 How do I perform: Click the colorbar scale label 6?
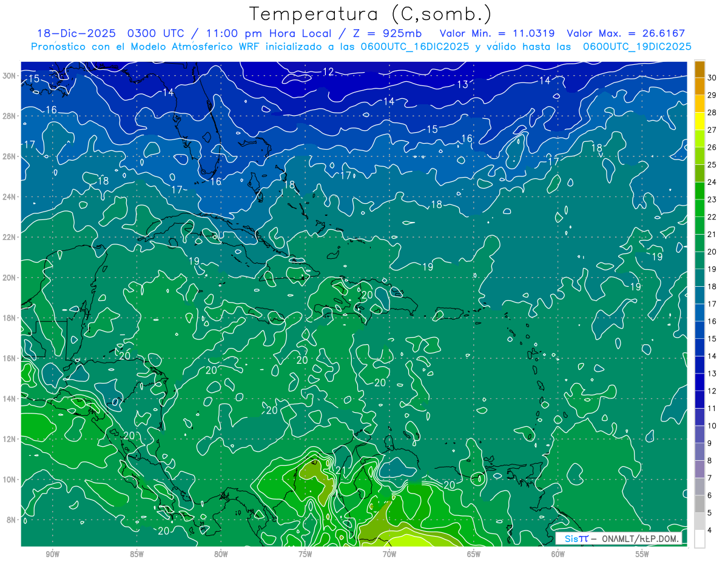(x=710, y=496)
